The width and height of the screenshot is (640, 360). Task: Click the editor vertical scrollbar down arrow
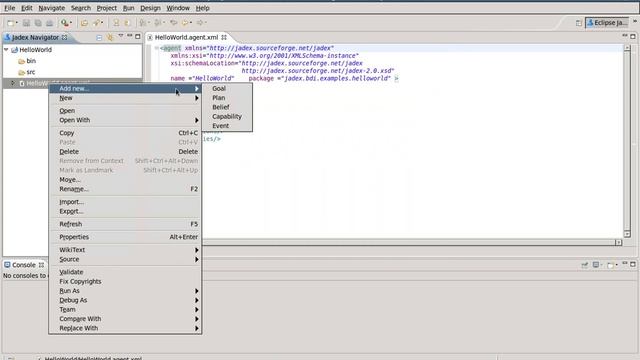pos(627,234)
